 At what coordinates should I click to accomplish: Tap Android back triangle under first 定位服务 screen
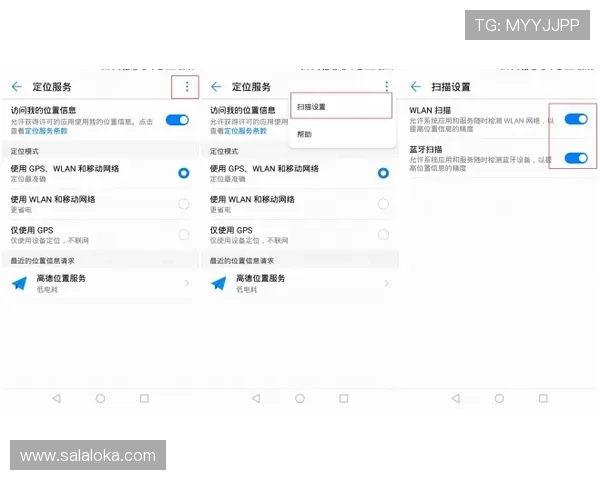(57, 398)
